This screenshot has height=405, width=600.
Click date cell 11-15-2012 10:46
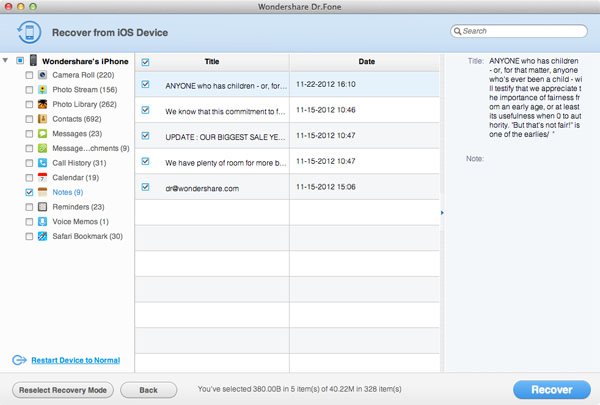click(x=326, y=110)
